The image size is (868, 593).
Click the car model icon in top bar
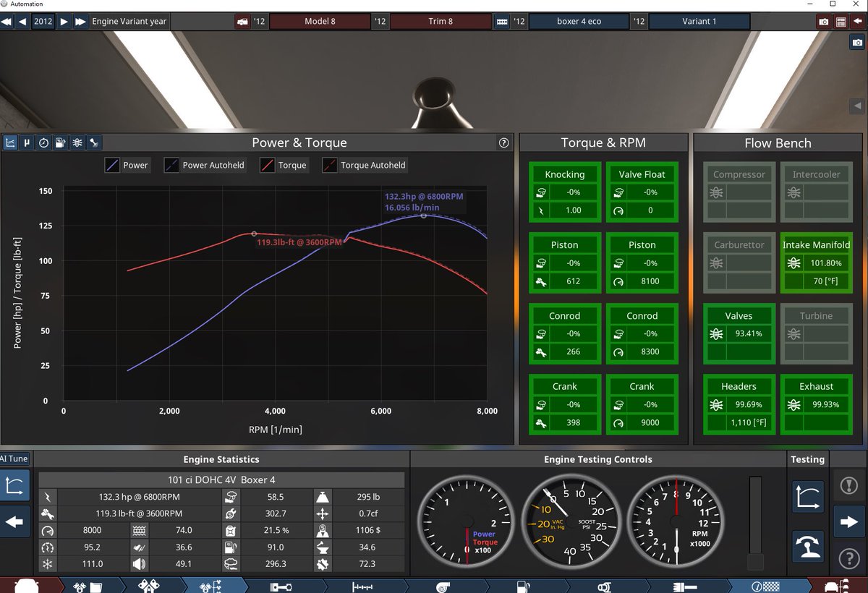242,22
